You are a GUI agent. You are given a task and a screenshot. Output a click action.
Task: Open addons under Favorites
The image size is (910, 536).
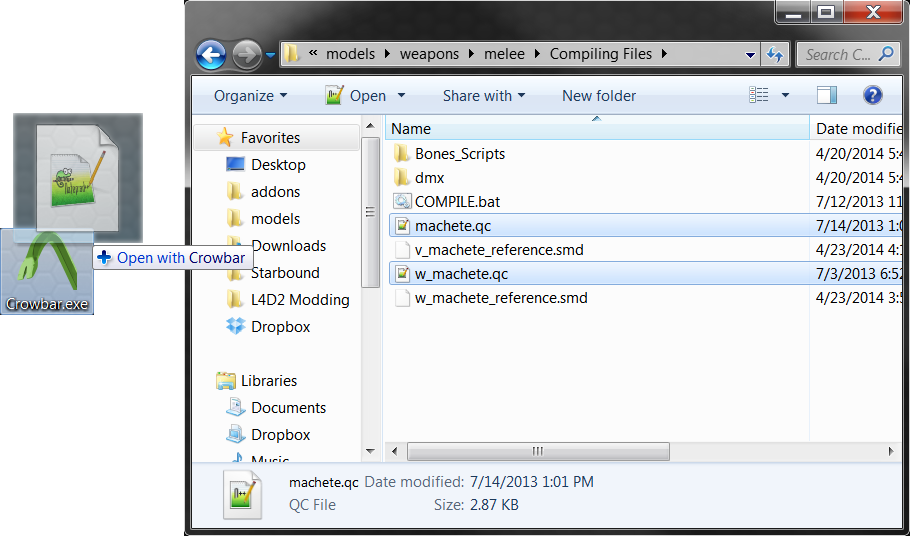pos(275,191)
